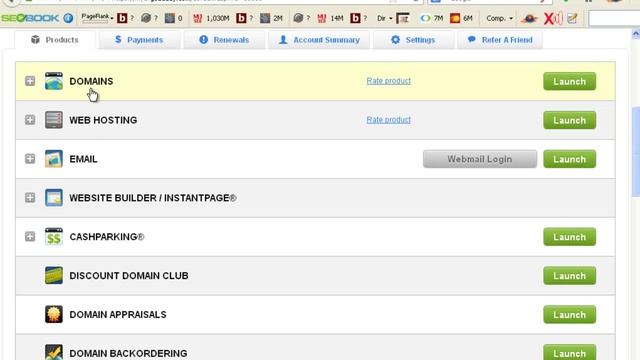Image resolution: width=640 pixels, height=360 pixels.
Task: Click Rate product link for Web Hosting
Action: pos(389,120)
